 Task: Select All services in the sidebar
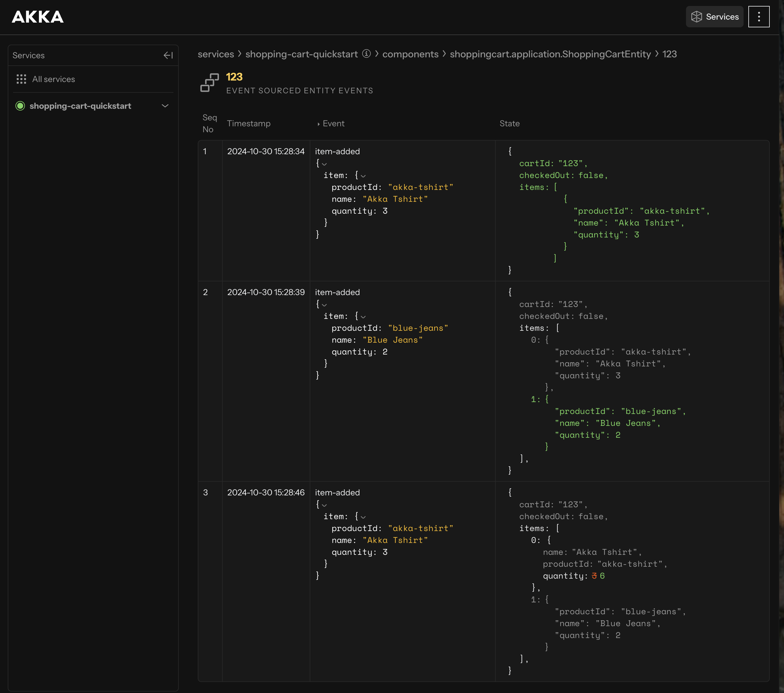click(x=53, y=79)
